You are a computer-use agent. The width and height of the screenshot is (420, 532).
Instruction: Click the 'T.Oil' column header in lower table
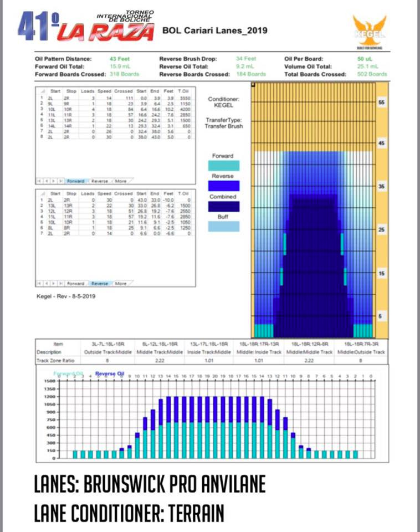(x=183, y=193)
